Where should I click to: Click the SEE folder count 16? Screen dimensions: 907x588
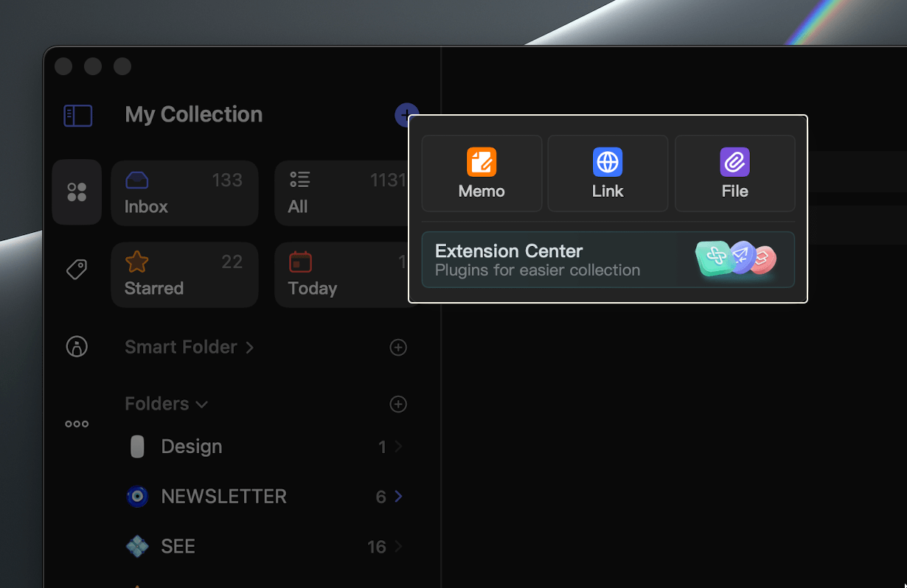377,547
